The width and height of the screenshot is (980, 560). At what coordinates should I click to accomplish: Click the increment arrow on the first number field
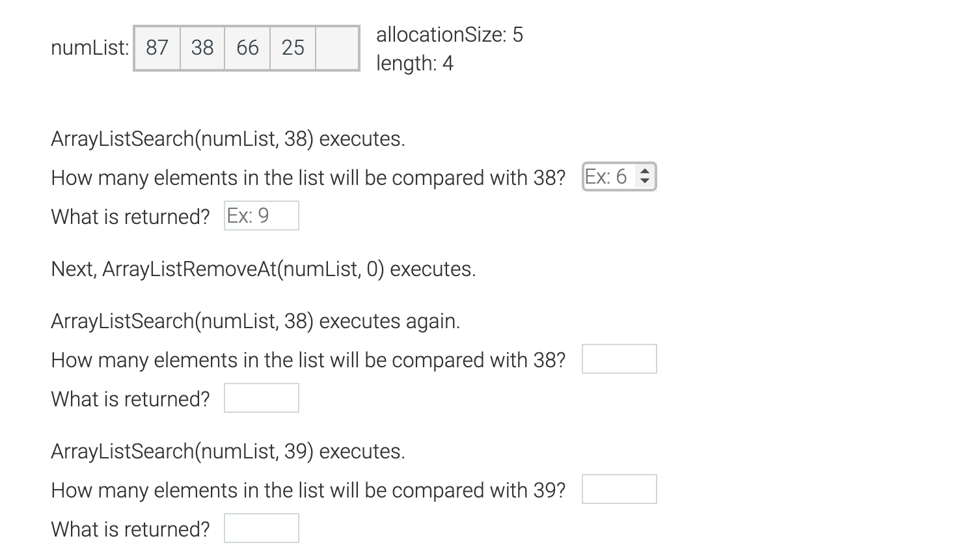tap(644, 172)
